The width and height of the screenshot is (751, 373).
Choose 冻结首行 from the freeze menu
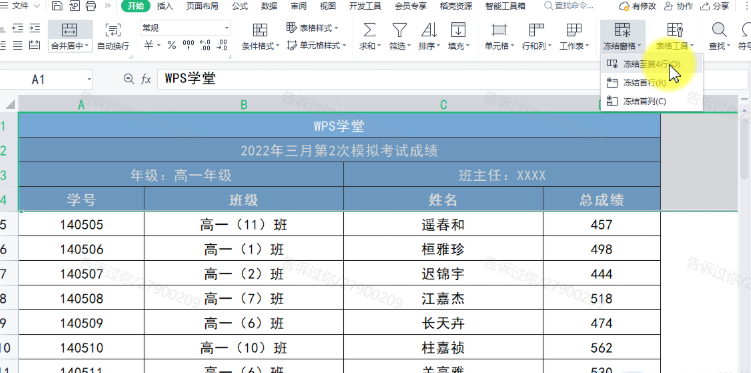[x=652, y=83]
